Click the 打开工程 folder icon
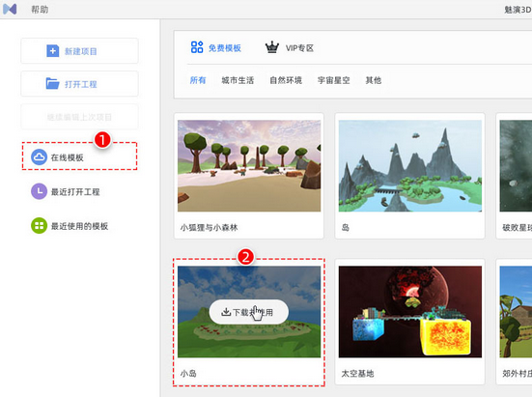This screenshot has width=532, height=397. pos(52,83)
